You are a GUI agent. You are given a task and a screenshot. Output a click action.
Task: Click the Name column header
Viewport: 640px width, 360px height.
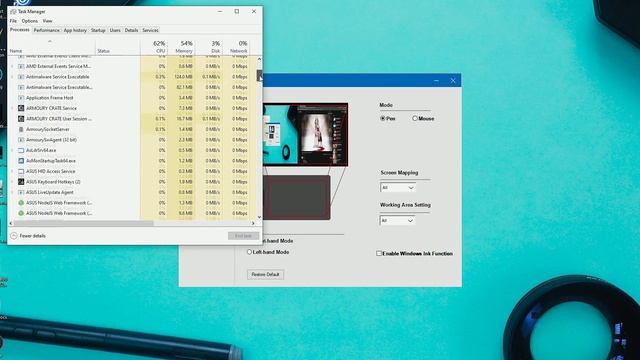(x=52, y=47)
